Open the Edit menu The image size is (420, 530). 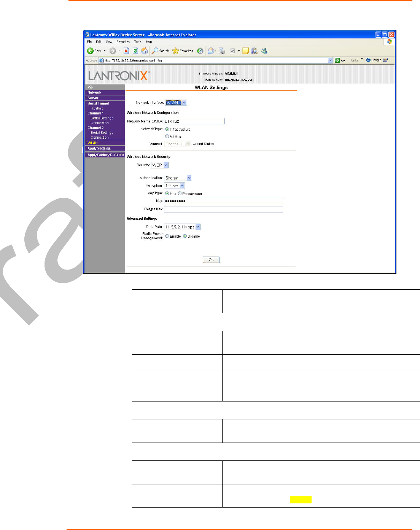tap(99, 42)
